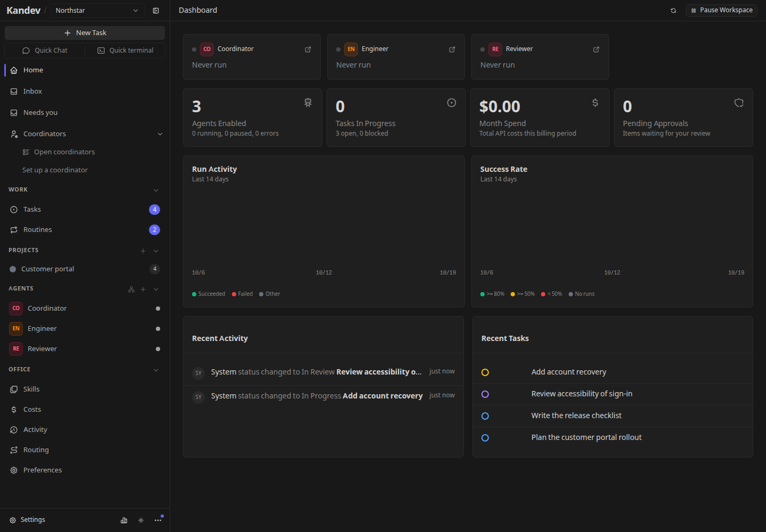Screen dimensions: 766x532
Task: Open Routines in sidebar
Action: point(85,230)
